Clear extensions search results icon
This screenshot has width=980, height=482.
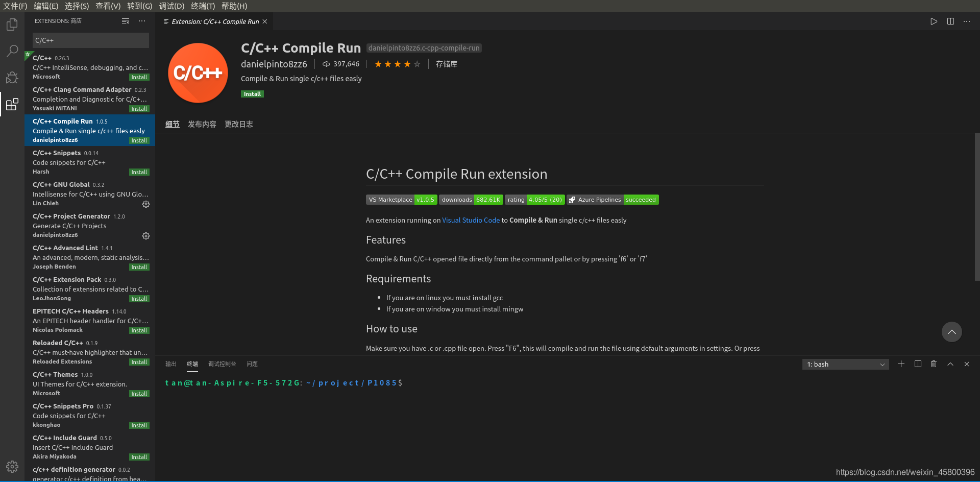[x=126, y=21]
